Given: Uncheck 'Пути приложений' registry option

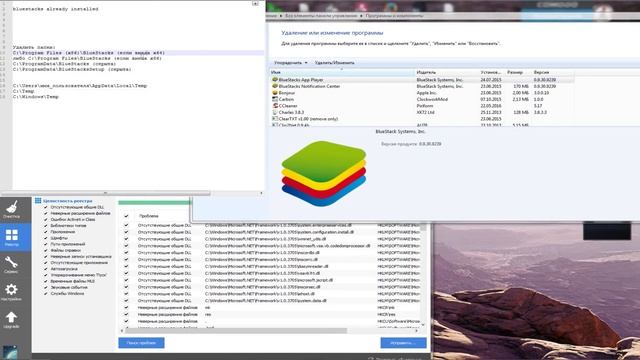Looking at the screenshot, I should pos(46,244).
